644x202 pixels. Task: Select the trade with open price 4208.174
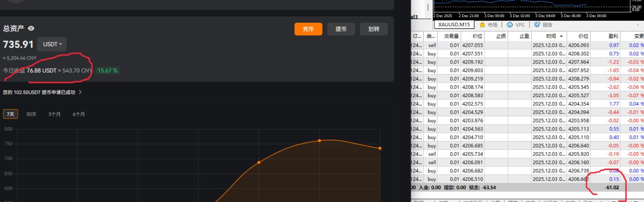pyautogui.click(x=527, y=87)
